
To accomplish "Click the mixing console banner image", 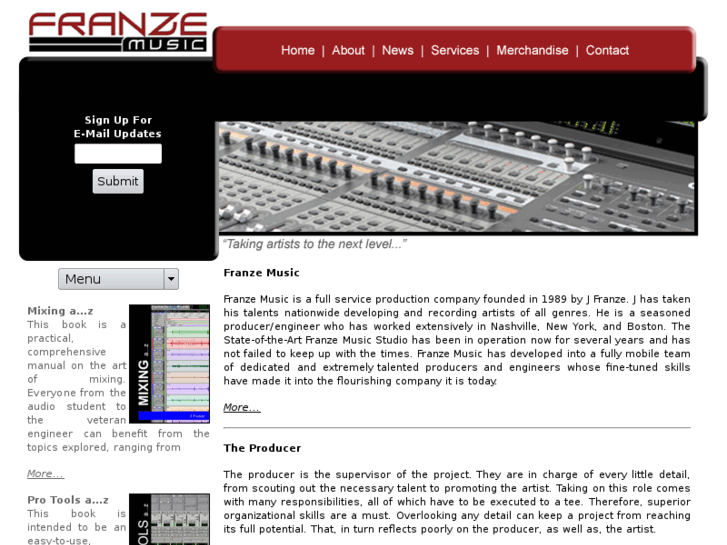I will click(457, 177).
